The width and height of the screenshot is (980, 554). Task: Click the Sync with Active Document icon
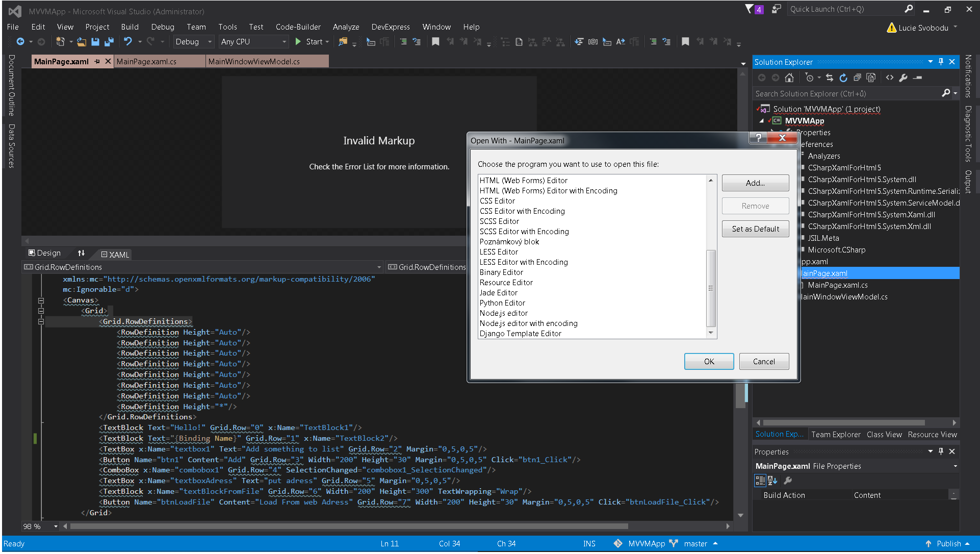tap(830, 78)
